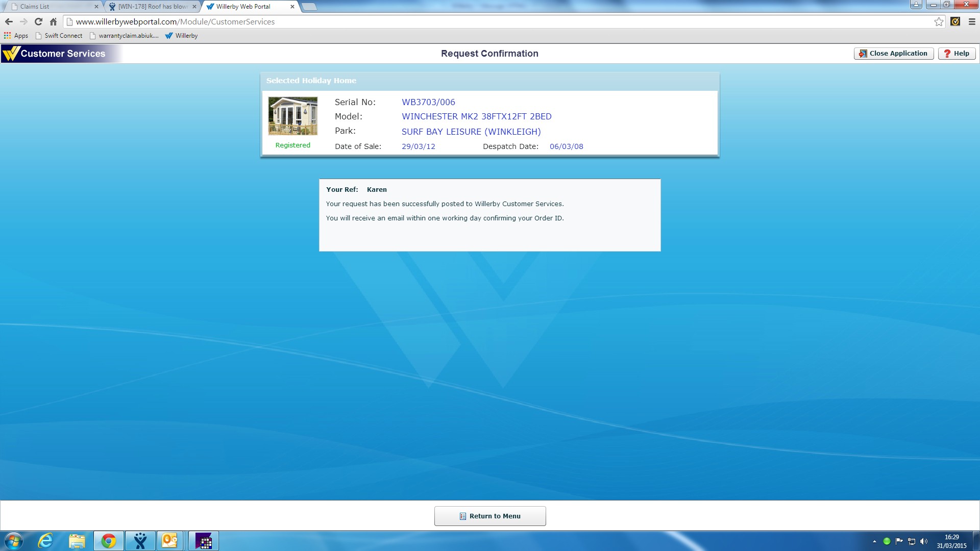This screenshot has height=551, width=980.
Task: Switch to WIN-178 Roof has blown tab
Action: coord(152,7)
